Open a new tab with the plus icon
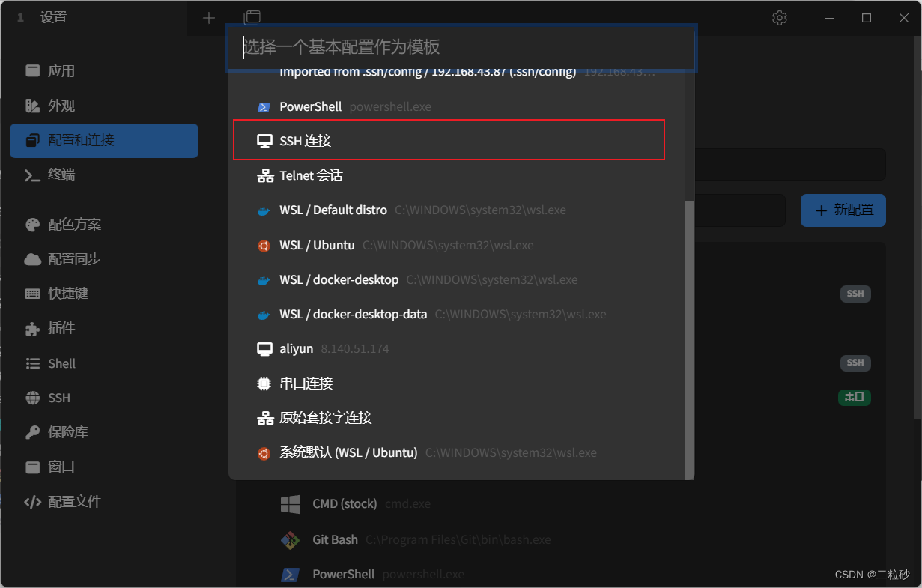The image size is (922, 588). [208, 17]
